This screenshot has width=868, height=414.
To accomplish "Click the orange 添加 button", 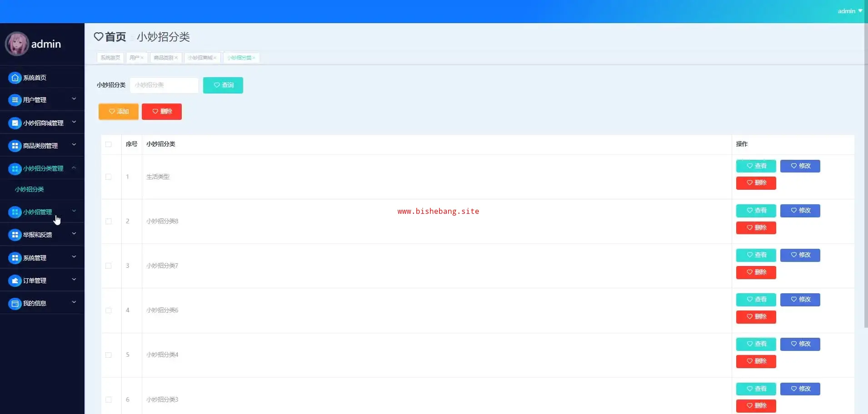I will [x=119, y=112].
